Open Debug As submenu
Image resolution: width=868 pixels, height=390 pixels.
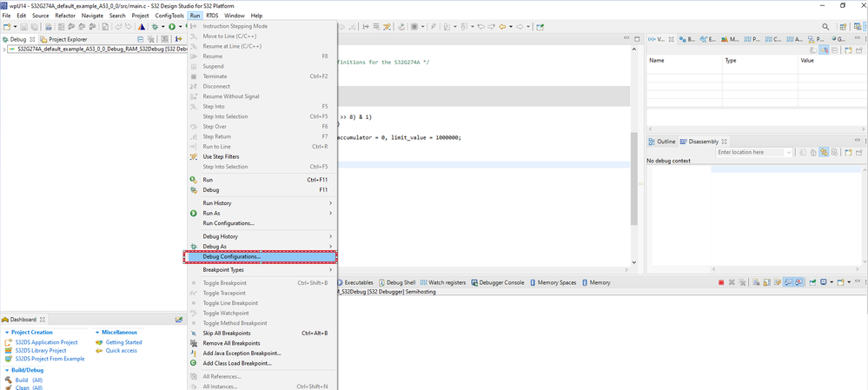pyautogui.click(x=260, y=246)
